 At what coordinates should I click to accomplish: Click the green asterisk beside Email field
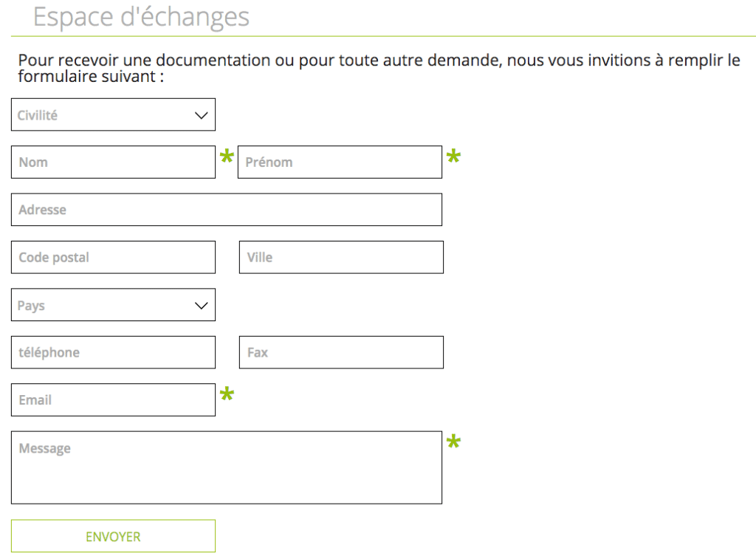[x=227, y=395]
